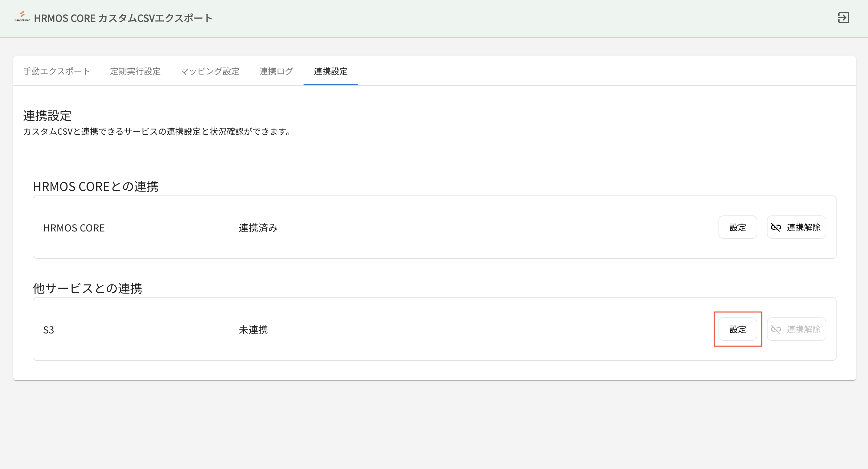Image resolution: width=868 pixels, height=469 pixels.
Task: Switch to the 定期実行設定 tab
Action: tap(135, 71)
